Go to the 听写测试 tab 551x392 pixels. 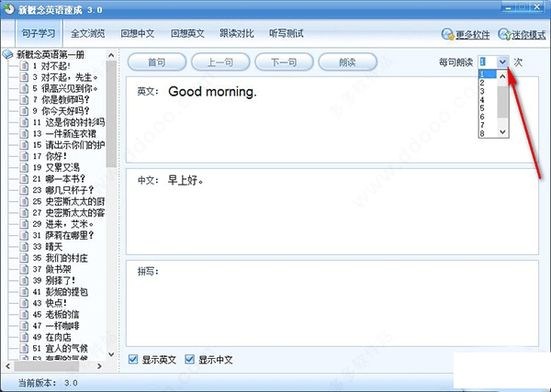click(x=286, y=33)
